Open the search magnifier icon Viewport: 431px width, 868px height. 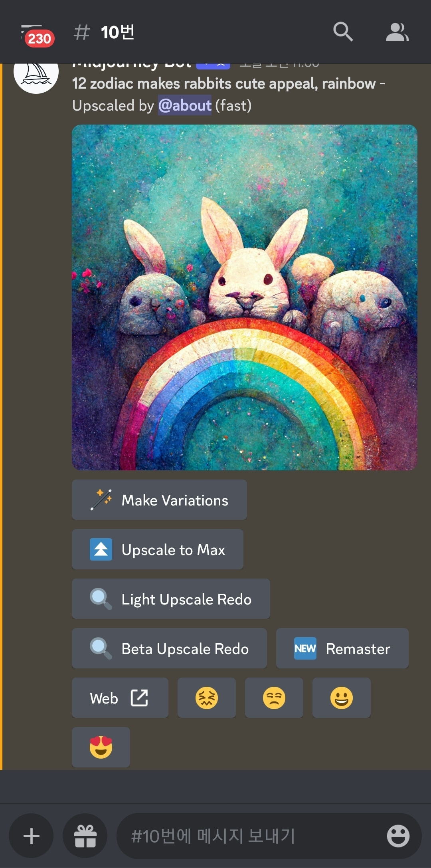tap(343, 32)
